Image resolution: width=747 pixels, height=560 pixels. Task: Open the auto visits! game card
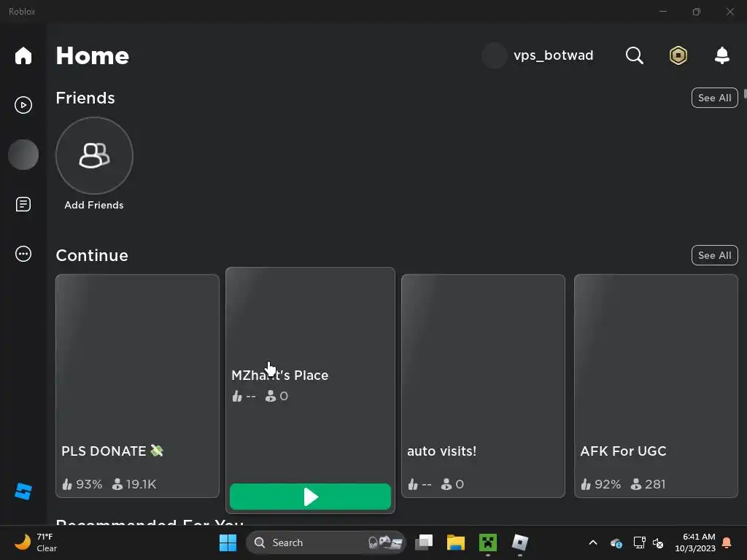pyautogui.click(x=483, y=386)
